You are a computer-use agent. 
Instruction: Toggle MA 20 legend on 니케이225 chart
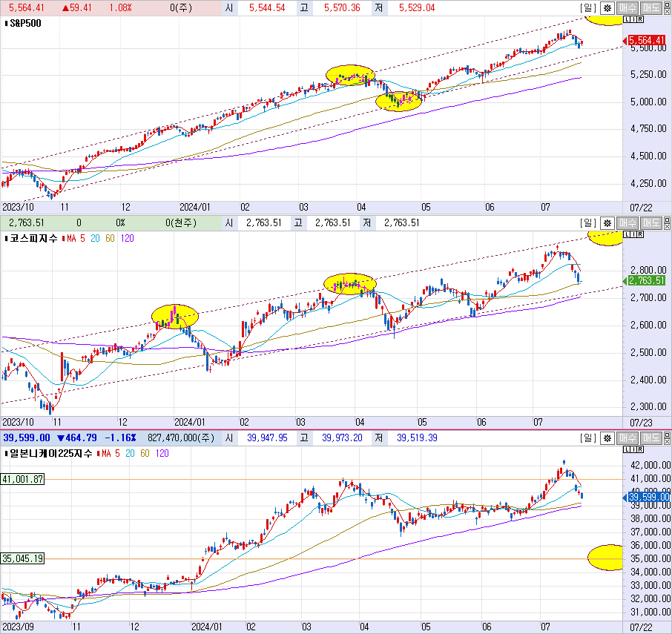tap(130, 453)
